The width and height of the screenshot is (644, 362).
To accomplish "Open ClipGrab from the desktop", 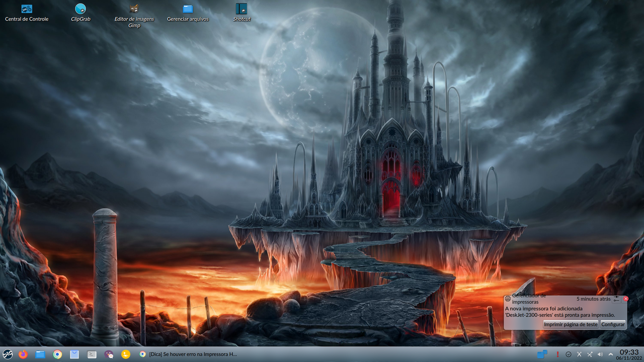I will tap(81, 9).
